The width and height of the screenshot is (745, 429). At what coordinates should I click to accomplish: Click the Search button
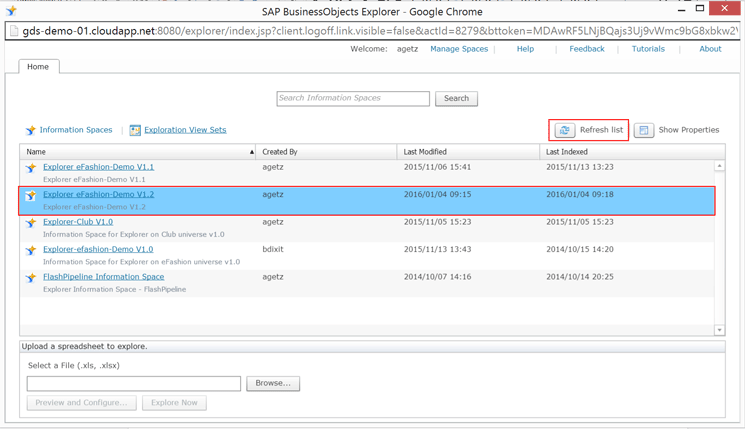[x=457, y=98]
